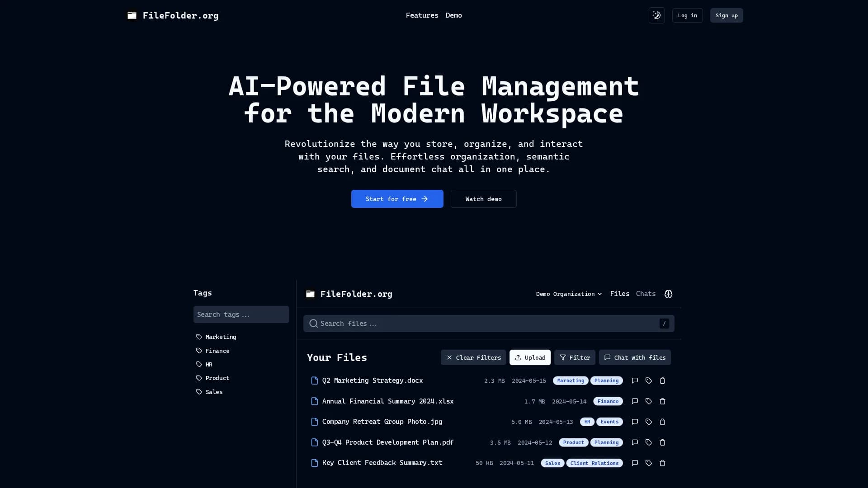Chat icon for Q3-Q4 Product Development Plan.pdf

tap(635, 442)
